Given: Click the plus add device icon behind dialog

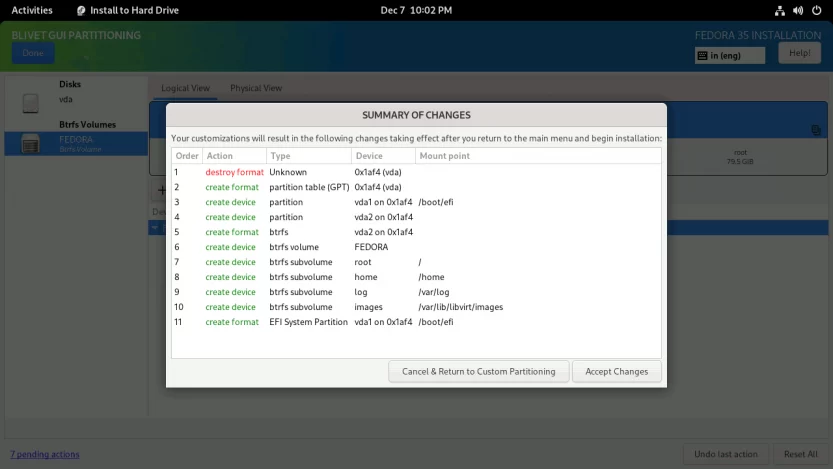Looking at the screenshot, I should tap(161, 190).
